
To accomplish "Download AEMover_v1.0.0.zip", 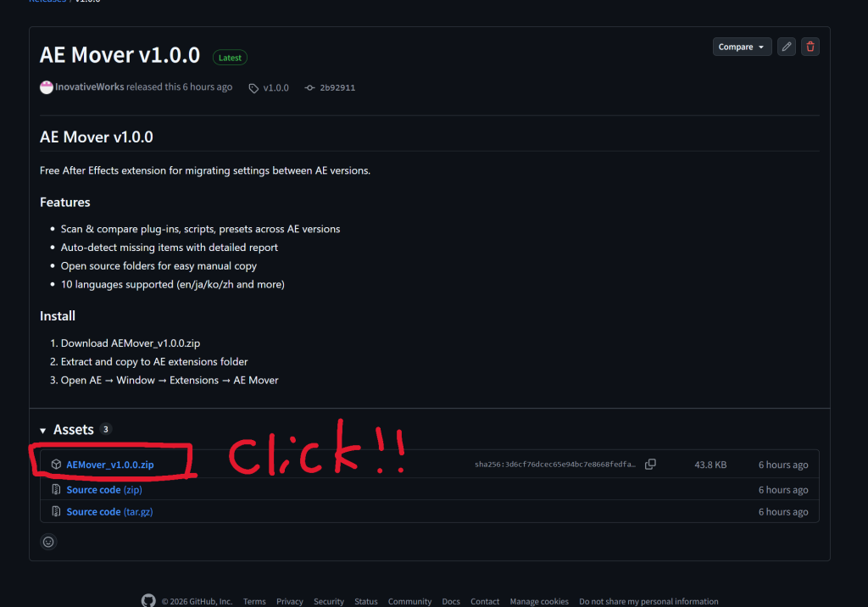I will point(110,465).
